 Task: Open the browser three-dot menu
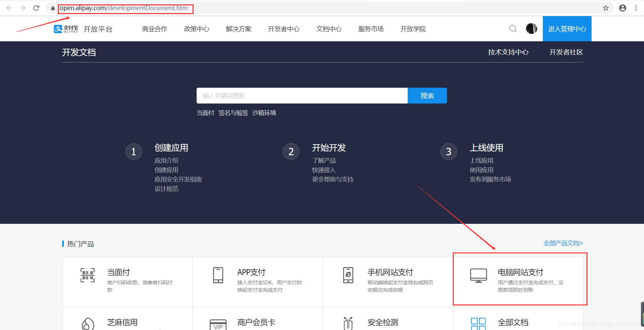coord(636,8)
